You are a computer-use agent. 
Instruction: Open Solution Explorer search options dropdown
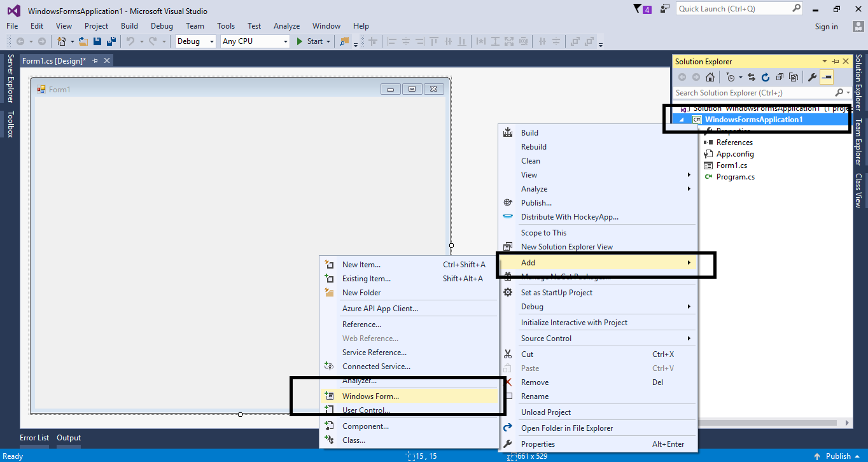pyautogui.click(x=848, y=93)
